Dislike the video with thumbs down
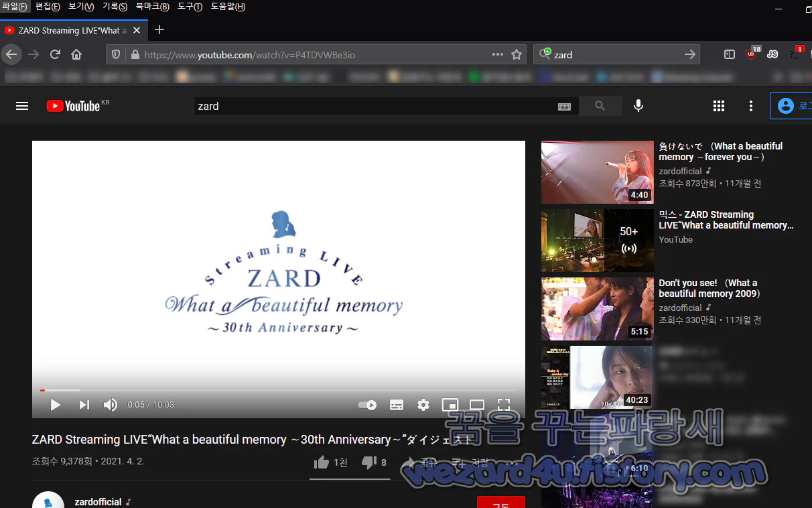The width and height of the screenshot is (812, 508). pyautogui.click(x=374, y=462)
